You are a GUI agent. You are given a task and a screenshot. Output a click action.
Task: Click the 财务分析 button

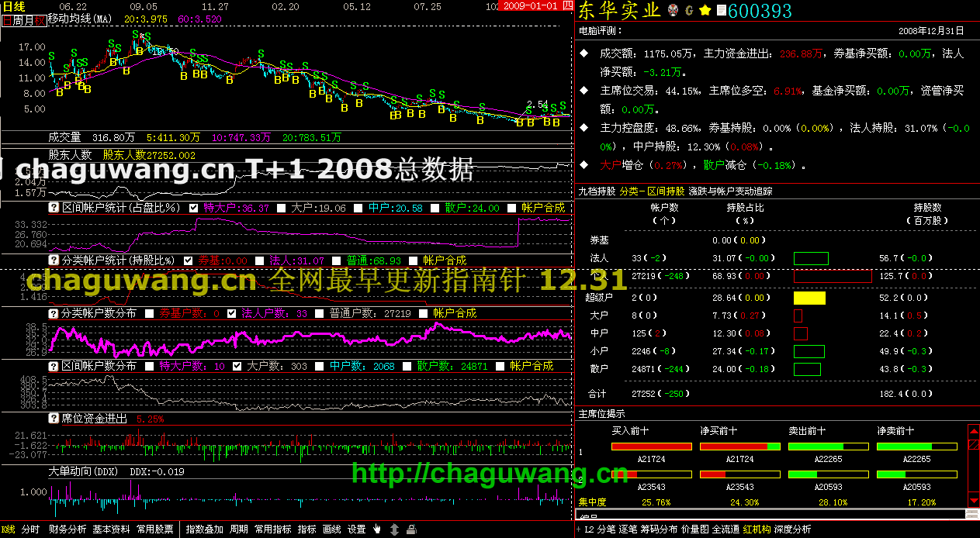pyautogui.click(x=68, y=529)
